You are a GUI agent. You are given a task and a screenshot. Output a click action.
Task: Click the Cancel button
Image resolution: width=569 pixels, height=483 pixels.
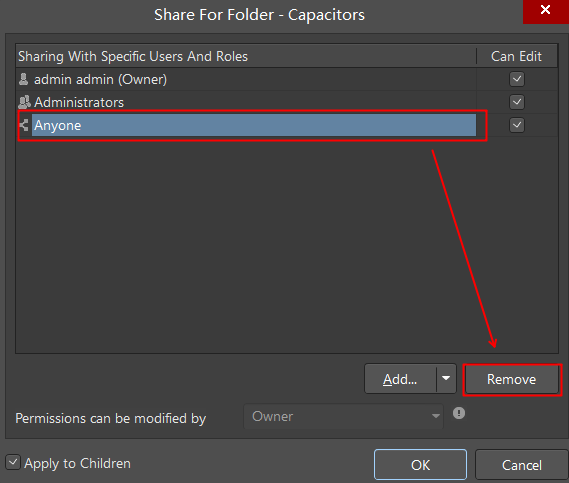(521, 465)
